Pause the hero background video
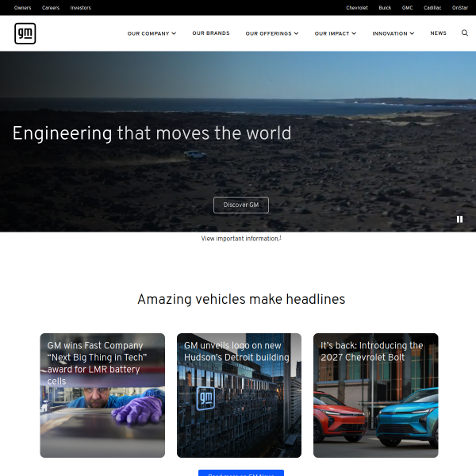 coord(459,219)
